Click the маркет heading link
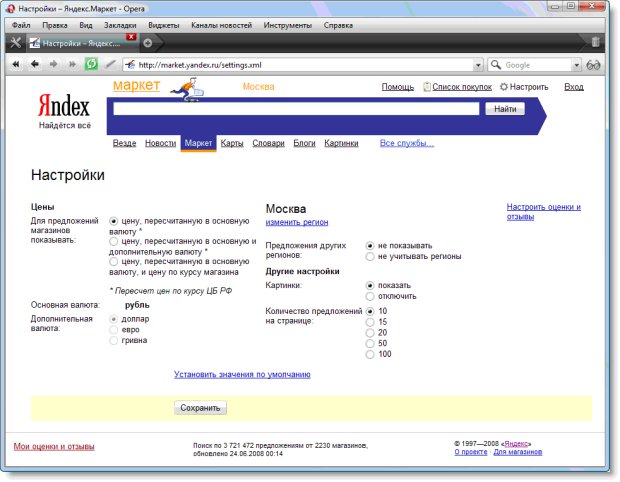Viewport: 620px width, 482px height. [136, 85]
